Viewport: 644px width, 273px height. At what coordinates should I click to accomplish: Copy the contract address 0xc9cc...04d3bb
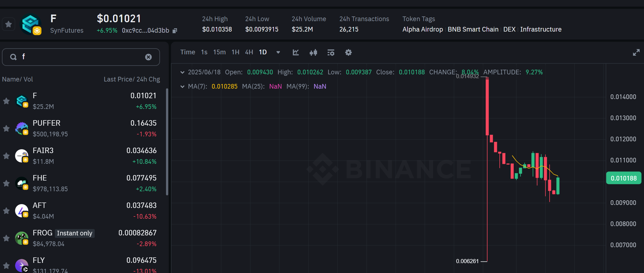pos(175,31)
